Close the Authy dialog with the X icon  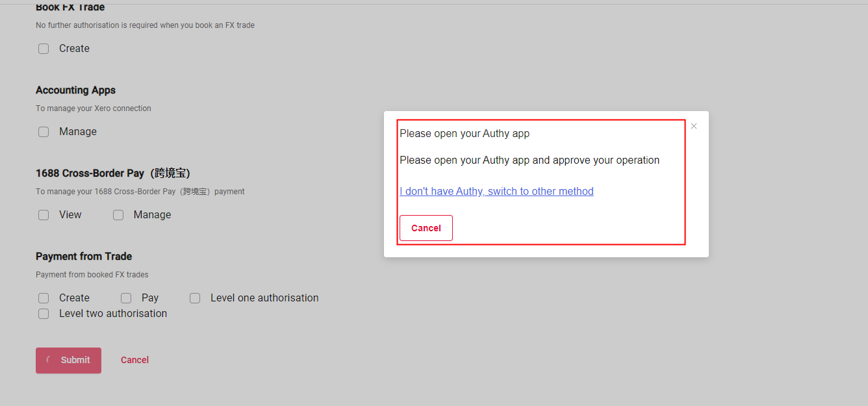coord(694,126)
